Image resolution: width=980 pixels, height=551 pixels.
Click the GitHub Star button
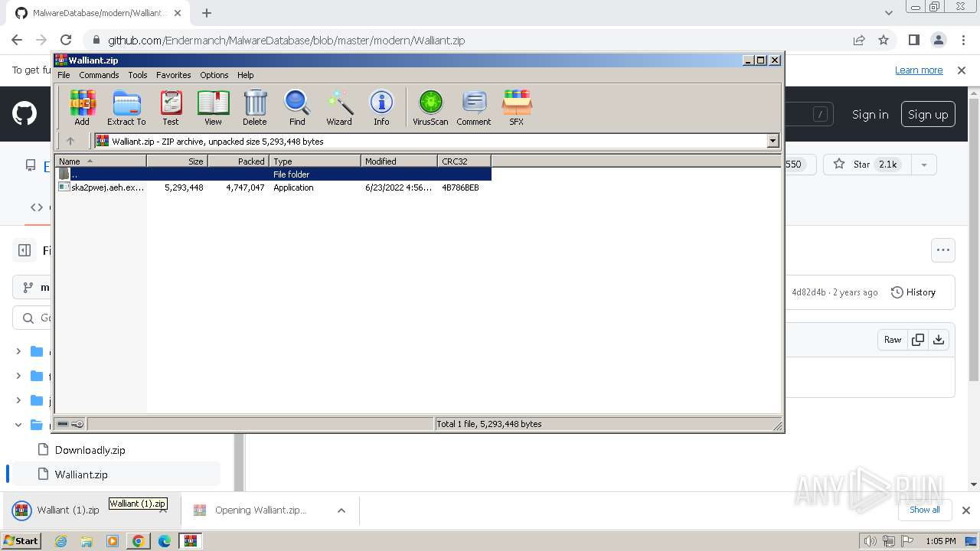[866, 165]
